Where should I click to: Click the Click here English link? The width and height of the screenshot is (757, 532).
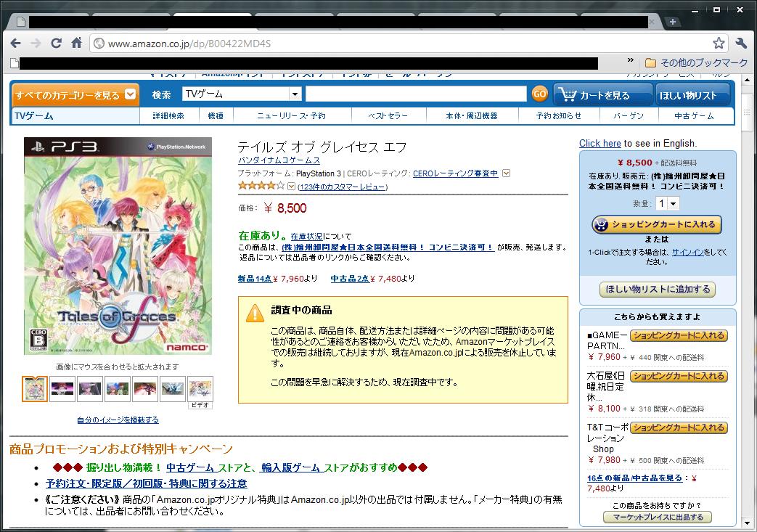click(600, 144)
